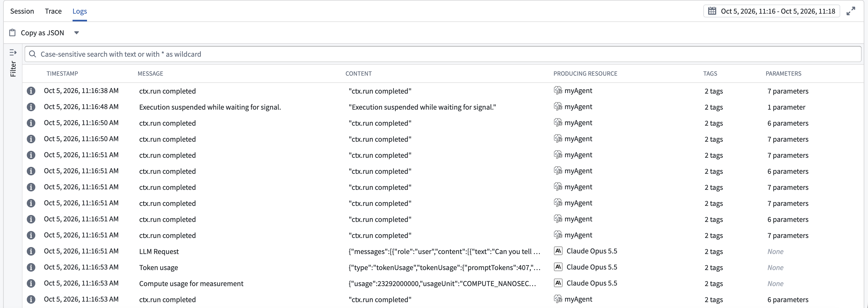Open the Trace tab

53,11
